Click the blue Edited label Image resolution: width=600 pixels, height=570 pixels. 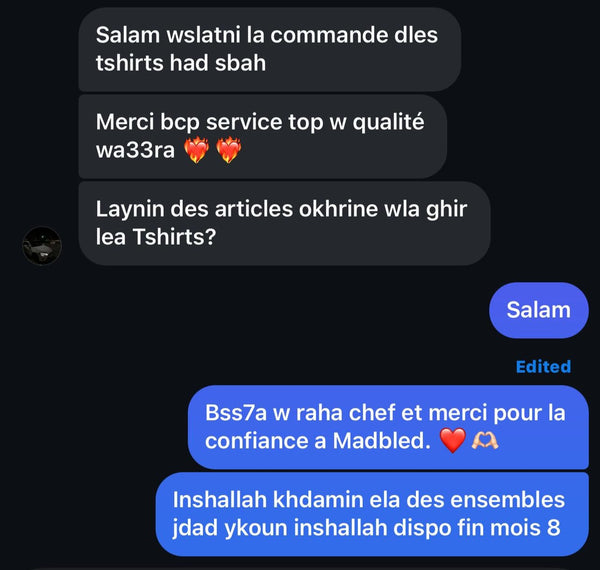point(543,366)
